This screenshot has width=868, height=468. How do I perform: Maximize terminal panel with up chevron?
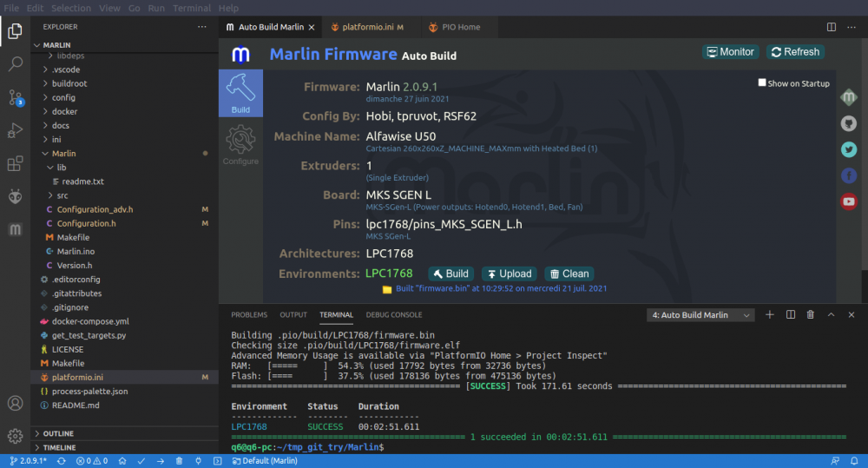831,314
